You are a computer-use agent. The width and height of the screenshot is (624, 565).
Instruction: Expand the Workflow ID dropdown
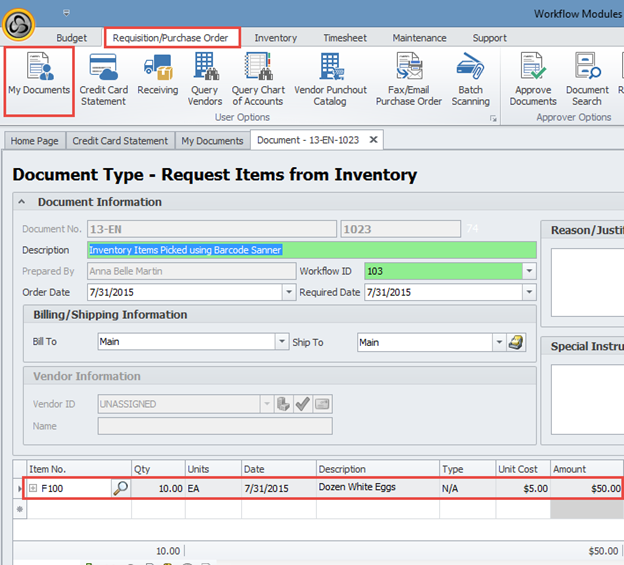click(x=529, y=271)
